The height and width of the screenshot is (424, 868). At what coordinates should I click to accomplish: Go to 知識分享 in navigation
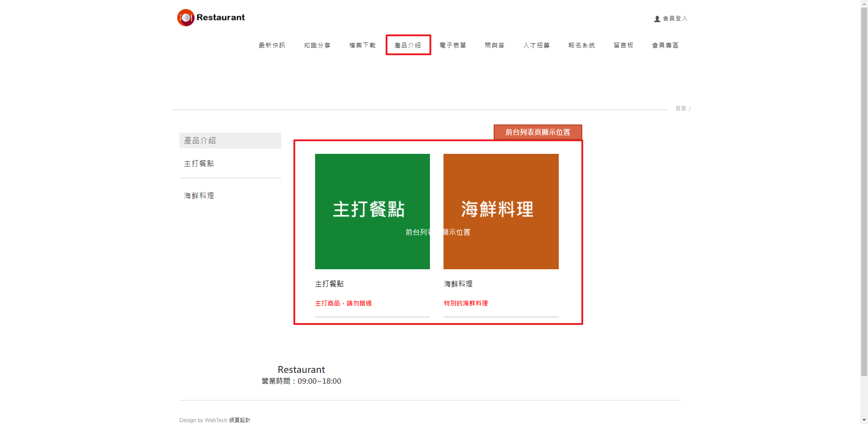click(317, 45)
